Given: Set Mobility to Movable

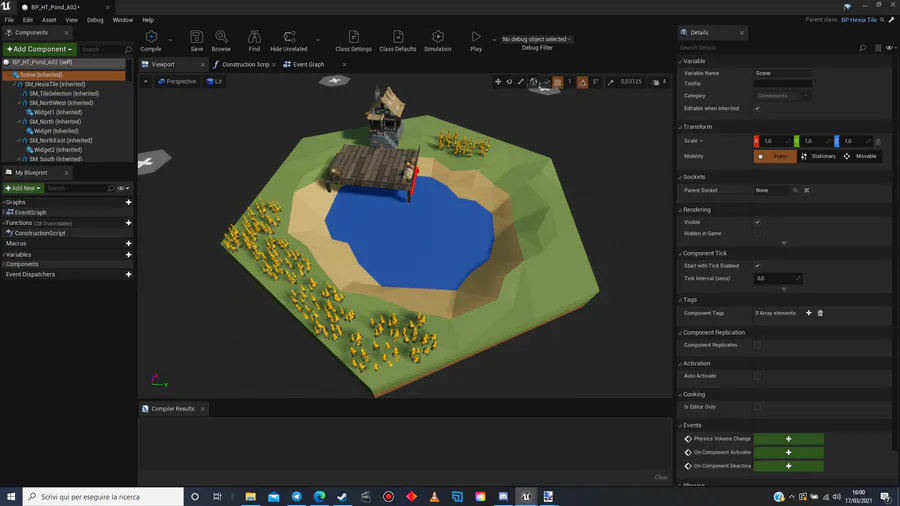Looking at the screenshot, I should 861,156.
